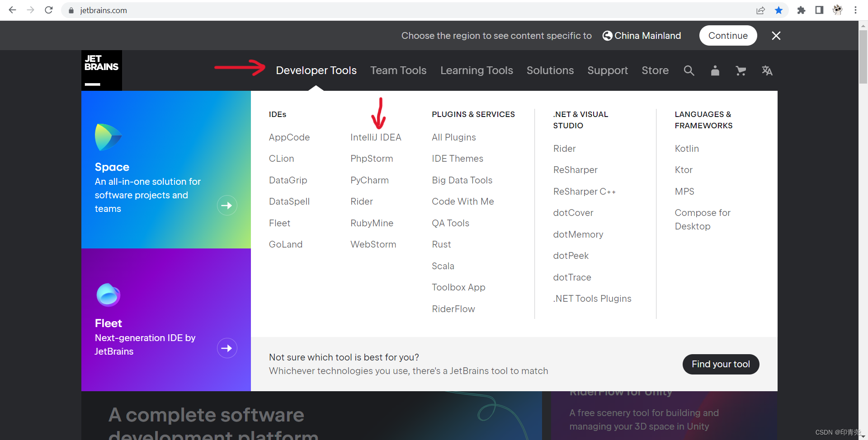Open Rider in the IDEs column

coord(362,201)
